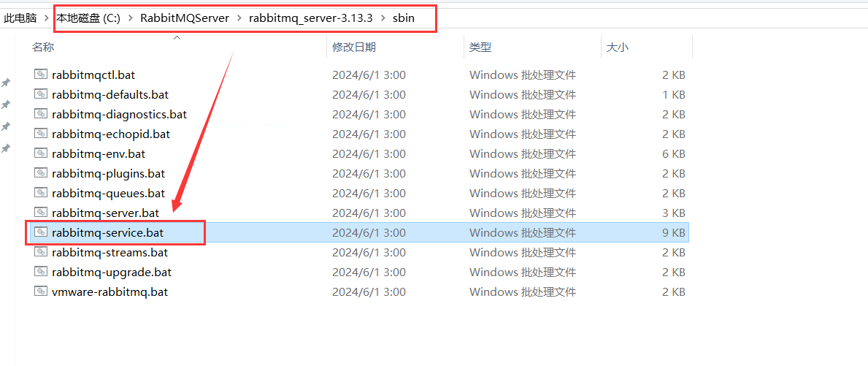This screenshot has width=868, height=366.
Task: Select file name rabbitmq-echopid.bat
Action: coord(111,134)
